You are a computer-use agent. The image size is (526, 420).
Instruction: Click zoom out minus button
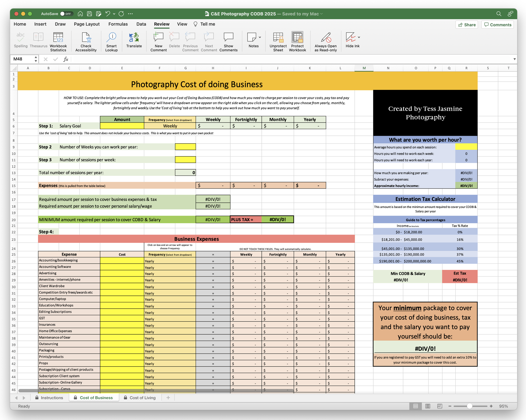coord(450,406)
